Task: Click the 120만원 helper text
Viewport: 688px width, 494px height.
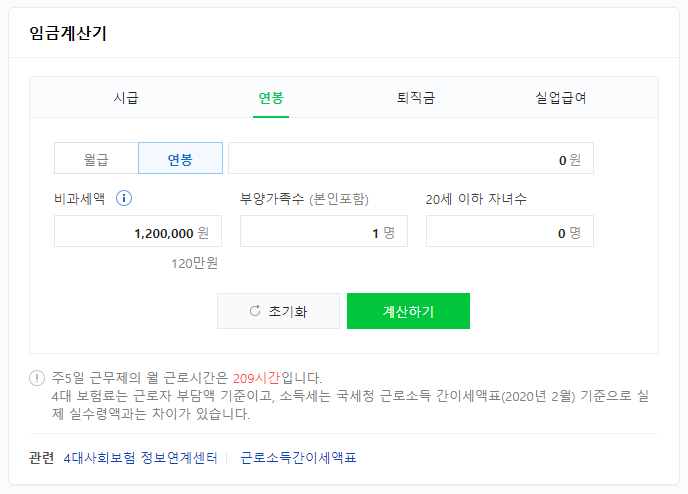Action: (x=194, y=264)
